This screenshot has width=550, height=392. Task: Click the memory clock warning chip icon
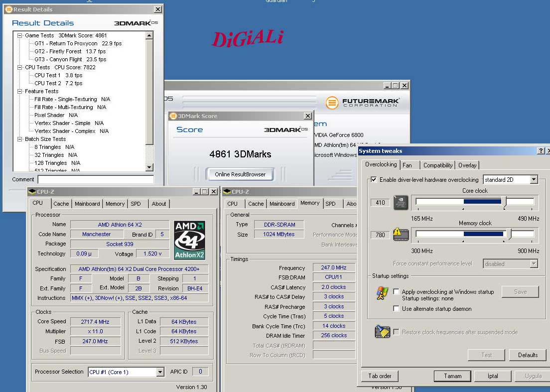pos(401,235)
